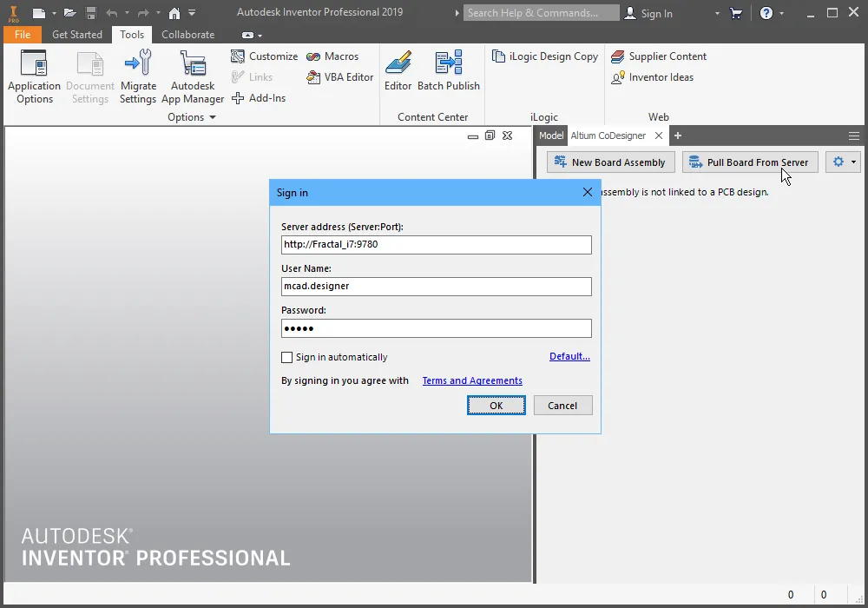
Task: Click the arrow left of the search box
Action: point(457,13)
